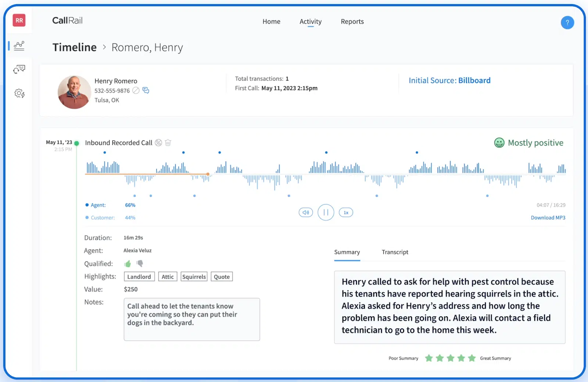Open Help with the question mark icon

click(567, 22)
